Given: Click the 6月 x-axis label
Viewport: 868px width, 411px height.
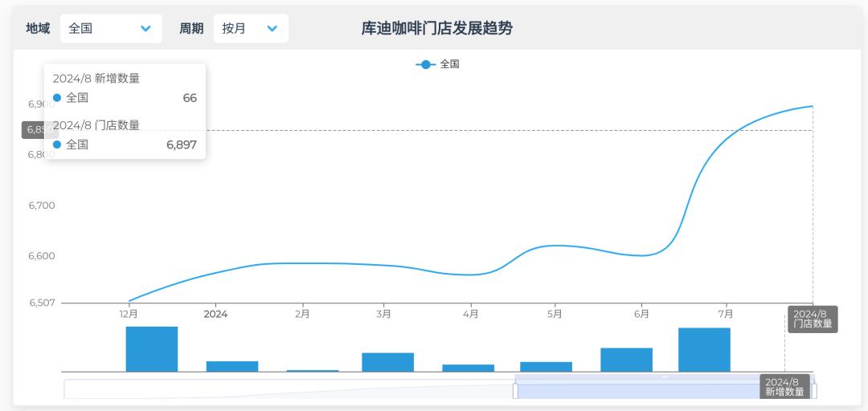Looking at the screenshot, I should tap(641, 314).
